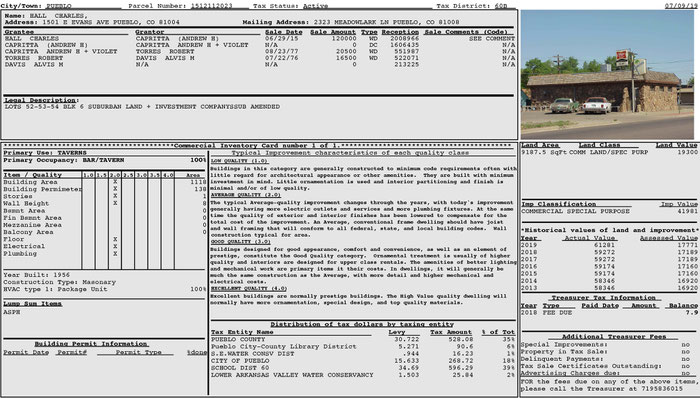
Task: Click the Lump Sum Items heading
Action: click(33, 304)
